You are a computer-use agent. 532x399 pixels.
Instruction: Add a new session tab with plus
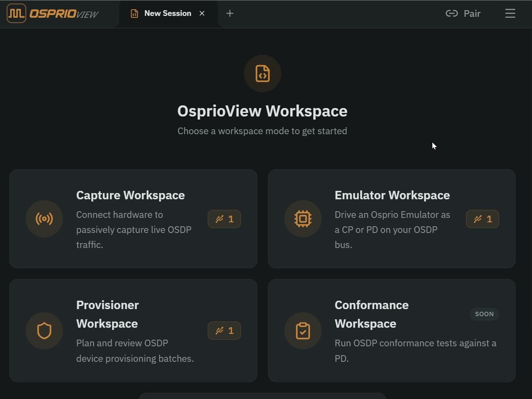point(229,14)
